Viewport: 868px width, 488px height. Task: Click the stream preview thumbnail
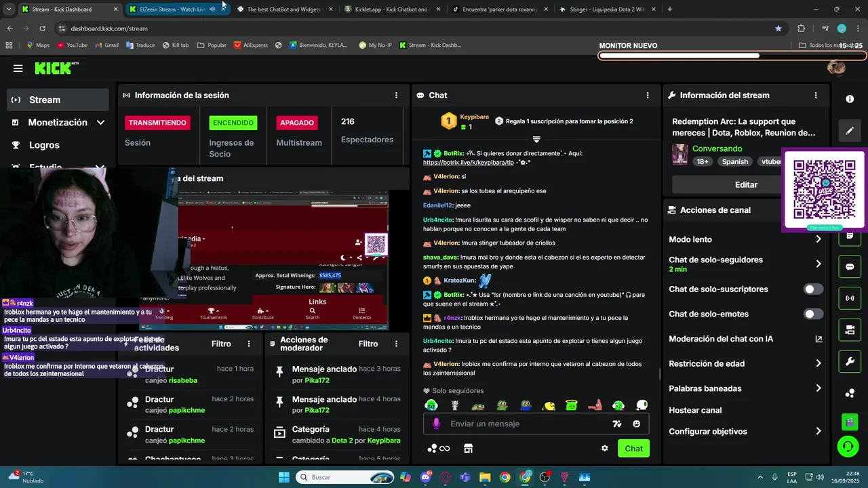[283, 261]
